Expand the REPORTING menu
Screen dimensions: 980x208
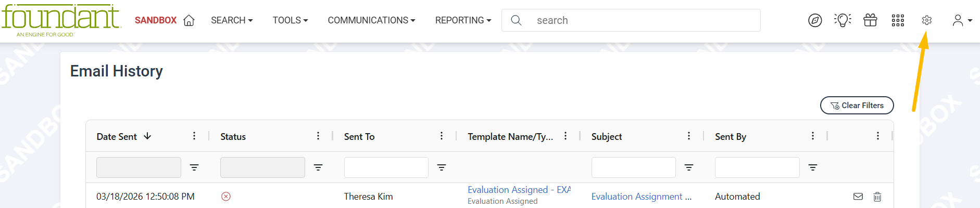click(463, 20)
